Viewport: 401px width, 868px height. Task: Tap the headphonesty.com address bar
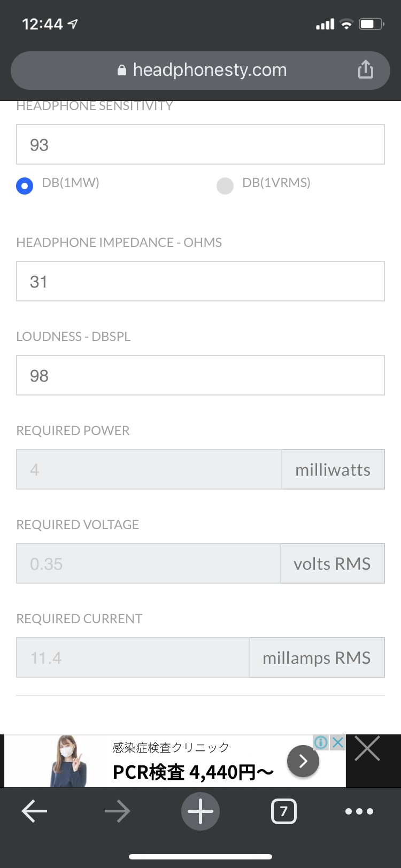click(200, 70)
